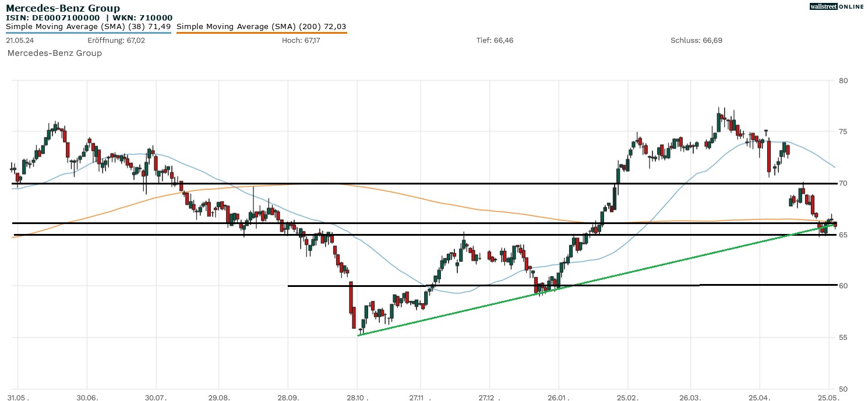This screenshot has width=868, height=401.
Task: Open the bold Mercedes-Benz Group title
Action: pyautogui.click(x=63, y=8)
